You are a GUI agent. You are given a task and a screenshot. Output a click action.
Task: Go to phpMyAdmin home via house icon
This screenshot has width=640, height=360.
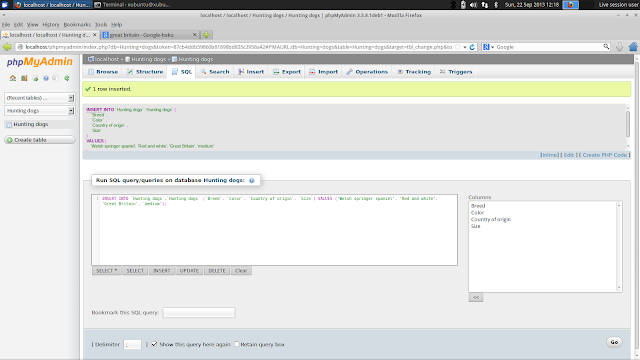tap(13, 78)
